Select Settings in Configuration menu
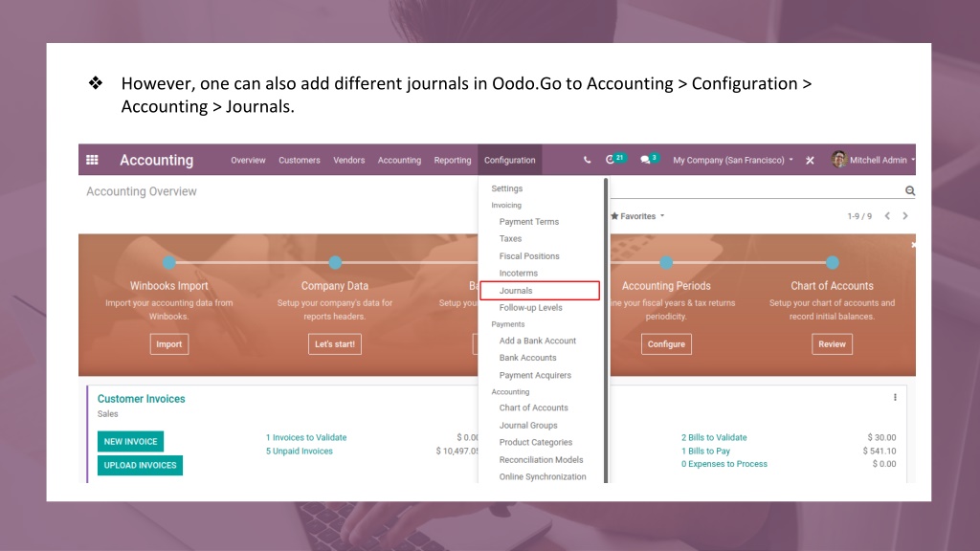 [x=507, y=188]
